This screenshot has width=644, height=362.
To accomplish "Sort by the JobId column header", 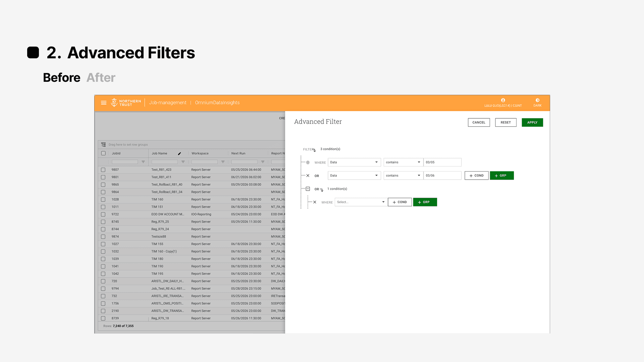I will pyautogui.click(x=116, y=154).
